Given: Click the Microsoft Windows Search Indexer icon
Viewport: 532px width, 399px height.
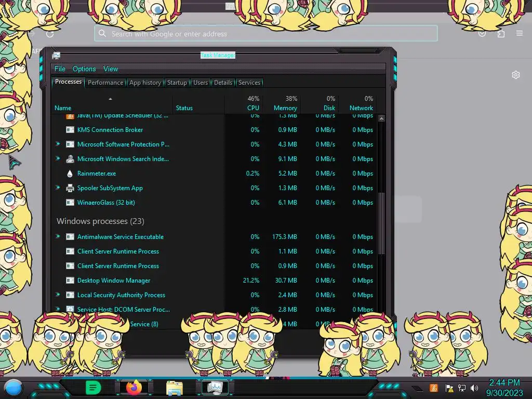Looking at the screenshot, I should (x=70, y=159).
